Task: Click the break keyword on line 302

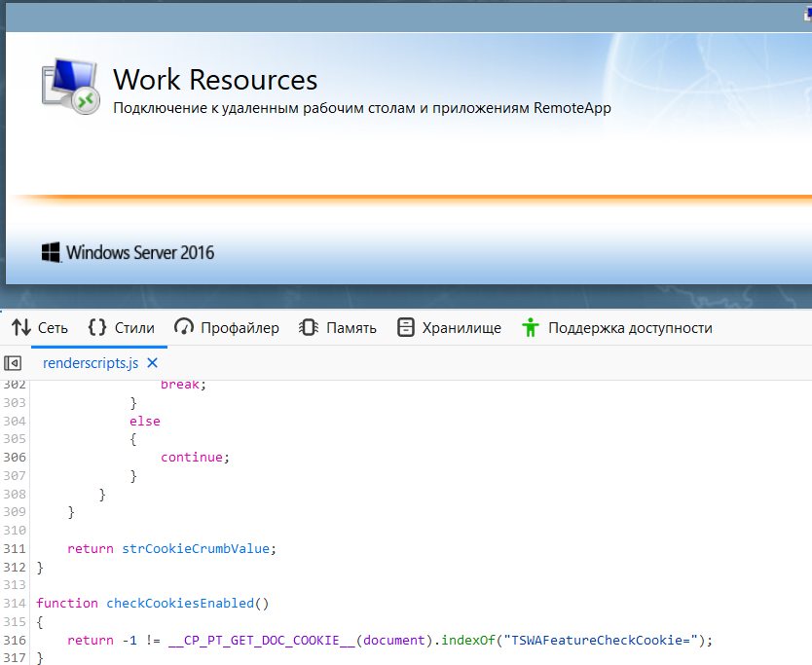Action: pyautogui.click(x=180, y=385)
